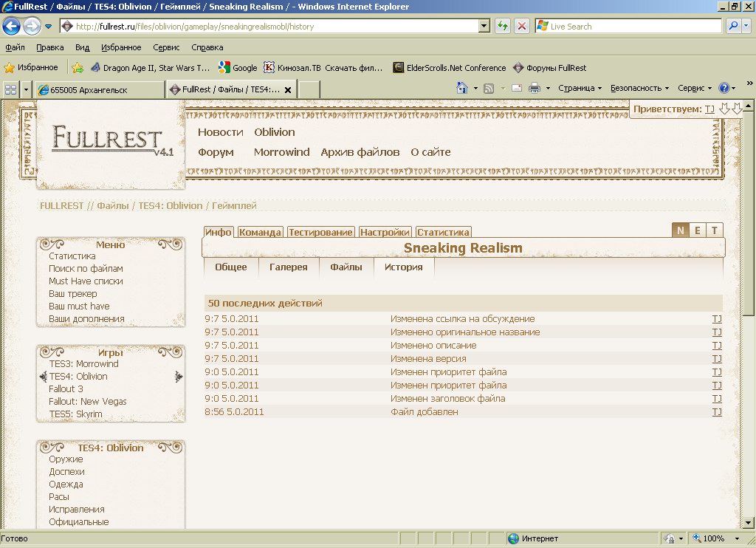Open the Print options dropdown arrow
Screen dimensions: 756x548
tap(548, 89)
